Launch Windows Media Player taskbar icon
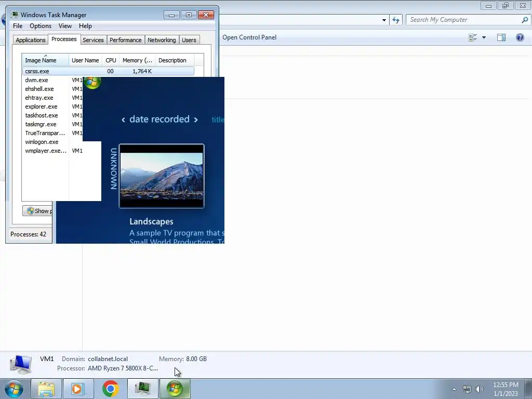 (78, 389)
